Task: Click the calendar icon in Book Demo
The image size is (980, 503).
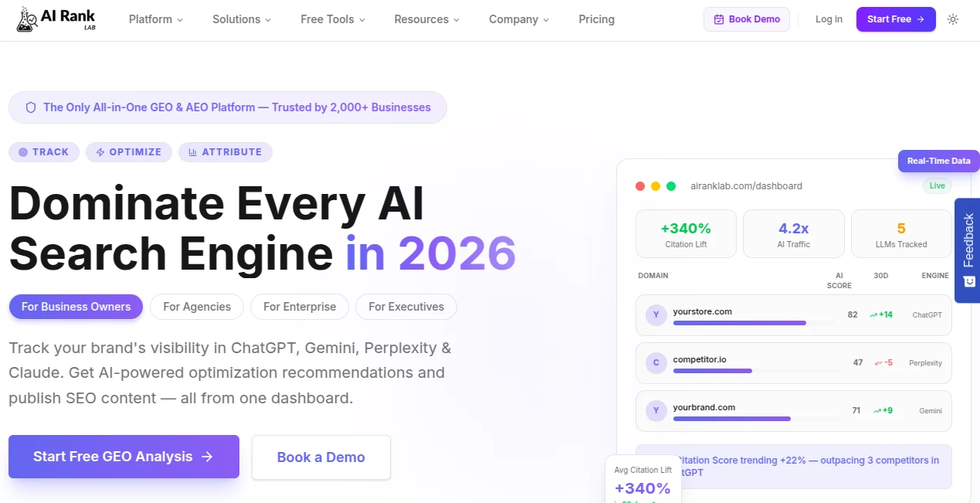Action: (x=719, y=19)
